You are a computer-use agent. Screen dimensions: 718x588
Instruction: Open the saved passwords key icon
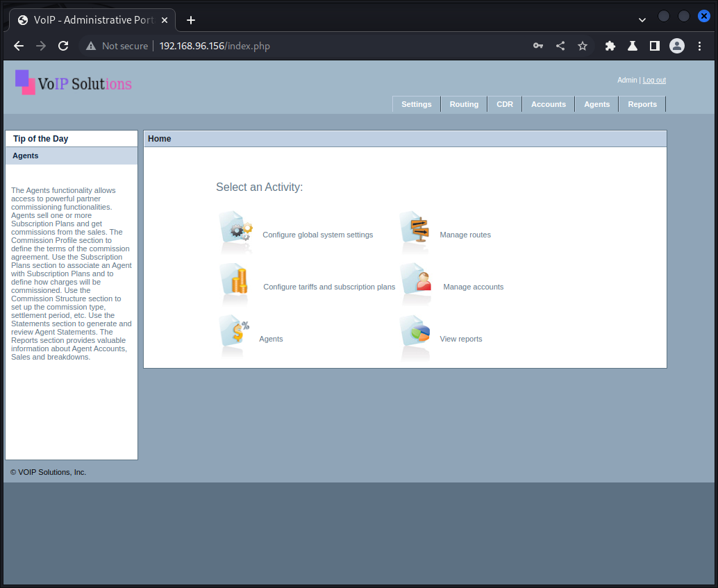(538, 46)
